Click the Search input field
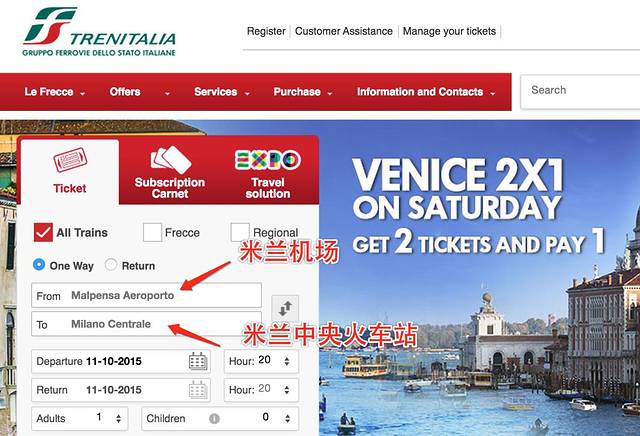The width and height of the screenshot is (640, 436). click(x=580, y=91)
